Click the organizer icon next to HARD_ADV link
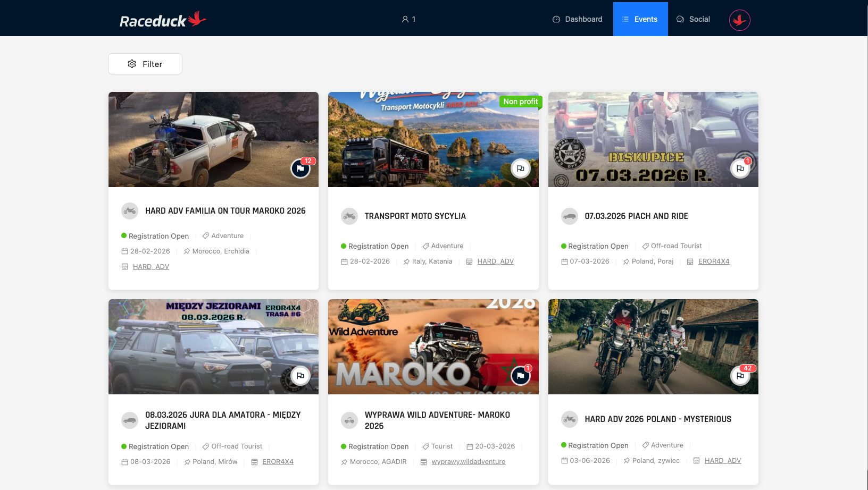Screen dimensions: 868x490 point(469,261)
